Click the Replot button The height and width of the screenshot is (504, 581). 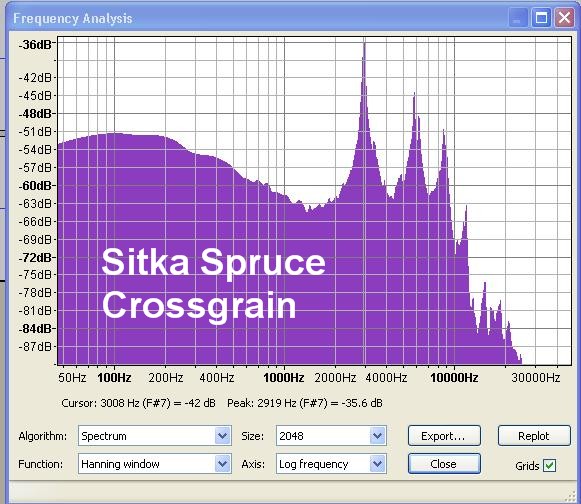(x=534, y=436)
